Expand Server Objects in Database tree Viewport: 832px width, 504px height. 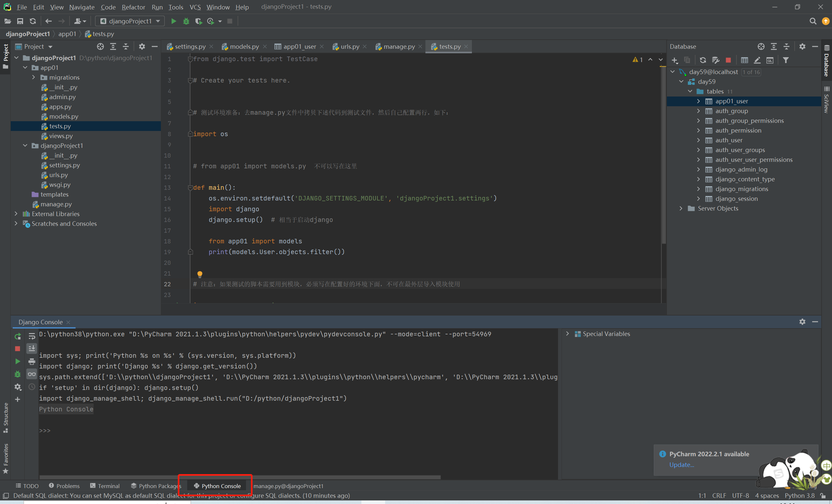(x=681, y=208)
